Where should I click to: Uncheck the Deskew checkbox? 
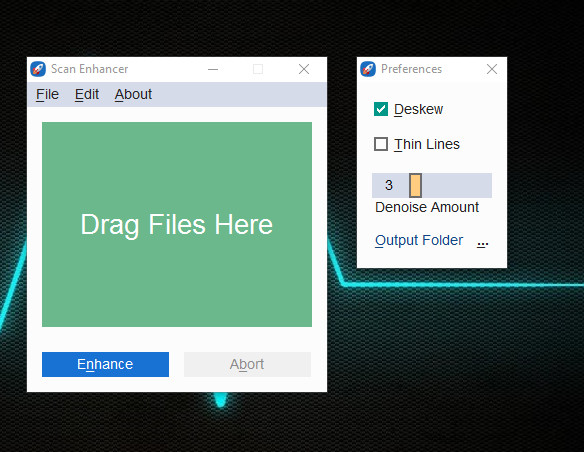pyautogui.click(x=381, y=109)
